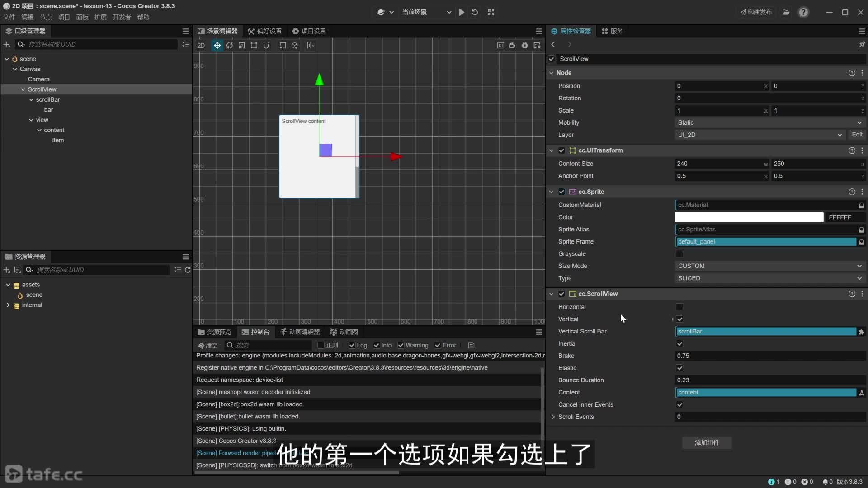Toggle cc.UITransform enabled checkbox
868x488 pixels.
561,150
